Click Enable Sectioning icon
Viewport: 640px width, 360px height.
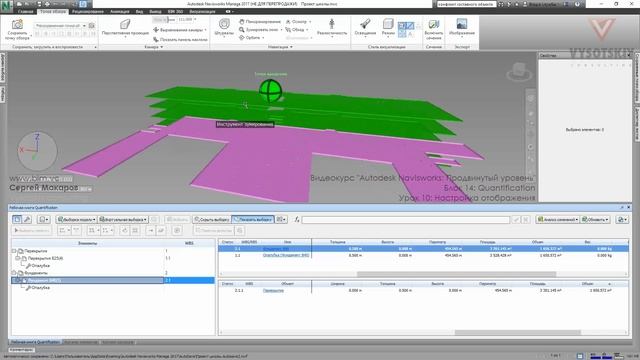click(x=433, y=24)
